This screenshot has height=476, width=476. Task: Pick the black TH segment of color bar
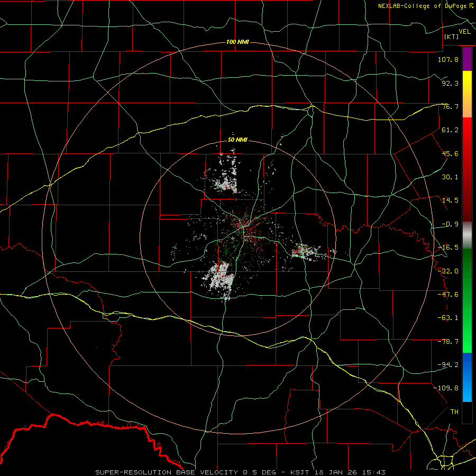tap(467, 412)
